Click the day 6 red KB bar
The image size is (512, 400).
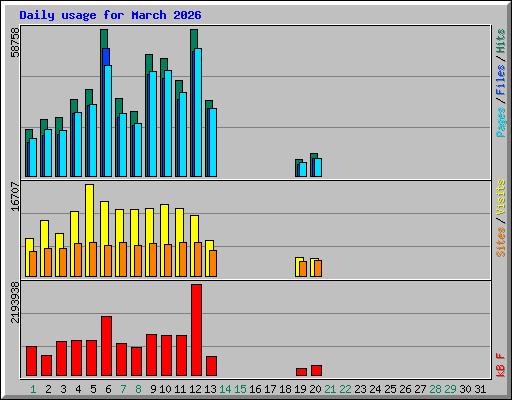[x=106, y=346]
